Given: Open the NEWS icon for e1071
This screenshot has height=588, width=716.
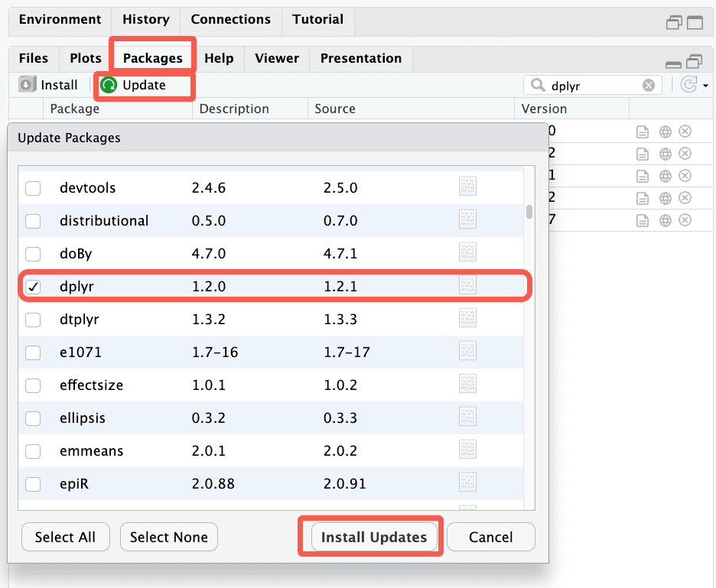Looking at the screenshot, I should 467,351.
